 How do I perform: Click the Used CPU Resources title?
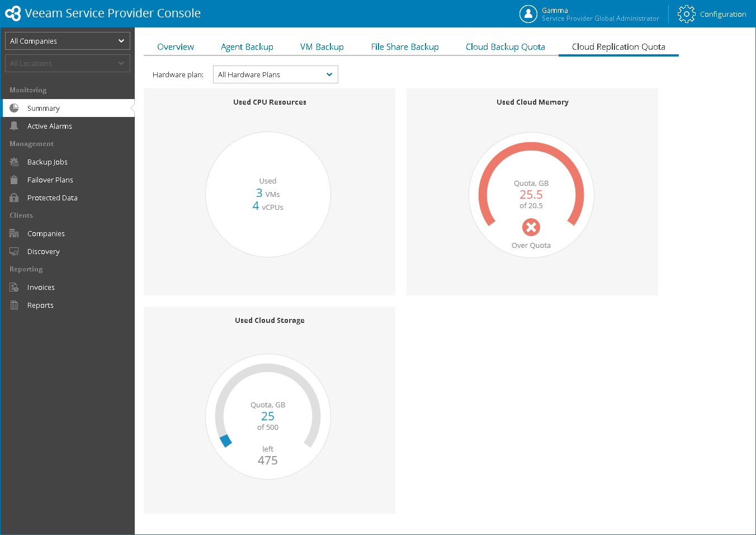[x=270, y=102]
